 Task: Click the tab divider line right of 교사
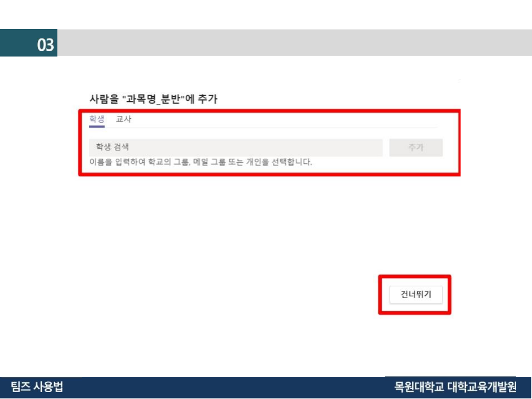285,127
